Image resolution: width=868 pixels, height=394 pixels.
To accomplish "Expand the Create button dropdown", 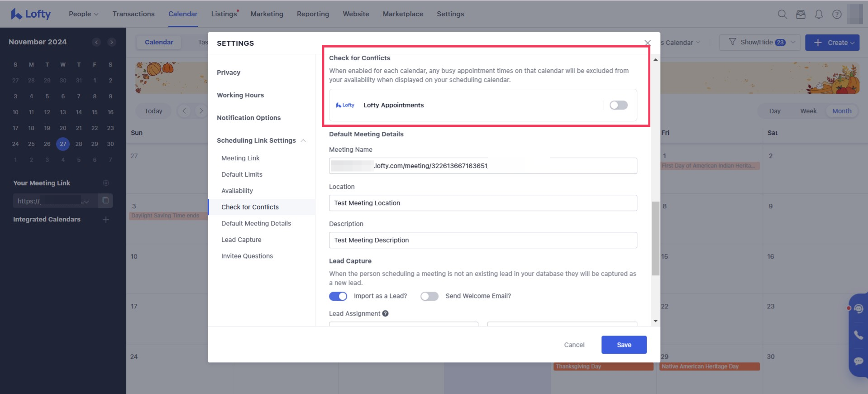I will point(853,43).
